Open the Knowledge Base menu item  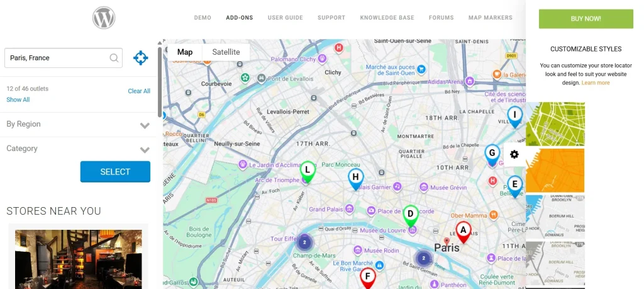(387, 18)
